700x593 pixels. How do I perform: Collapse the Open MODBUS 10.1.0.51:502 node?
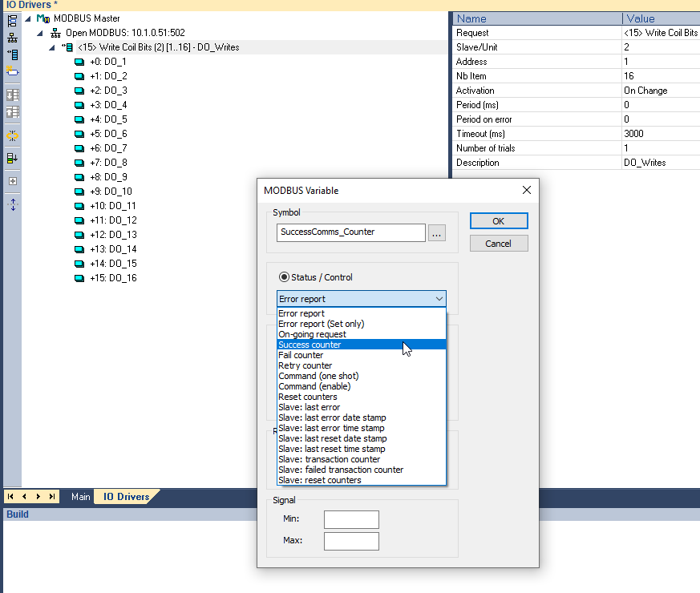pyautogui.click(x=40, y=33)
